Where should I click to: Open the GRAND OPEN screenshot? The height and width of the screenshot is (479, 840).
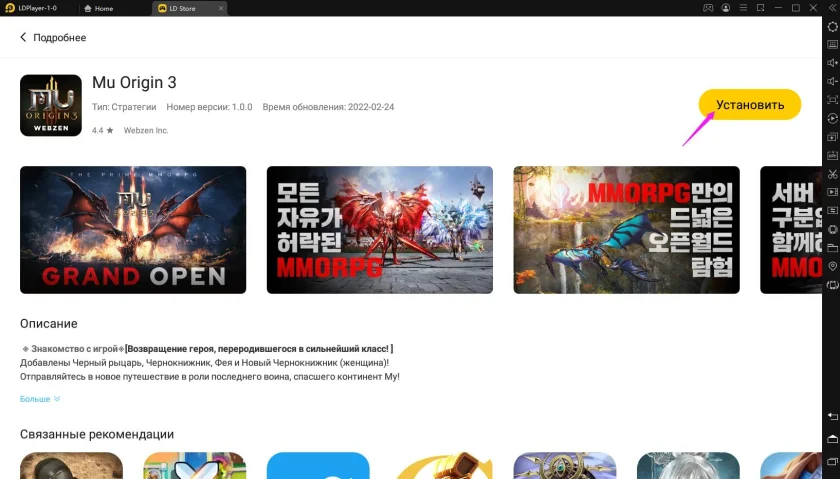point(133,230)
